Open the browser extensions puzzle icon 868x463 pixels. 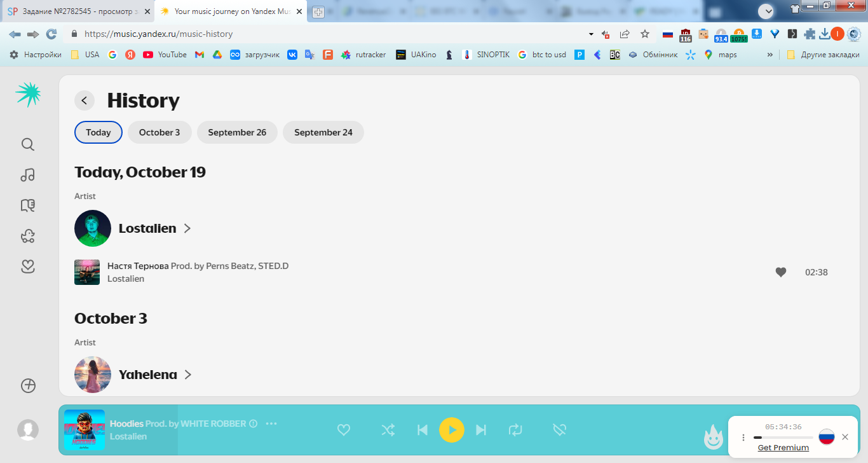click(810, 34)
